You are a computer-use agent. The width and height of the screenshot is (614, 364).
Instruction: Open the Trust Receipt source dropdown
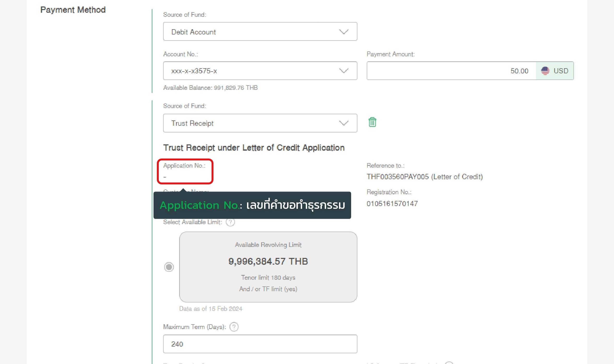coord(260,123)
